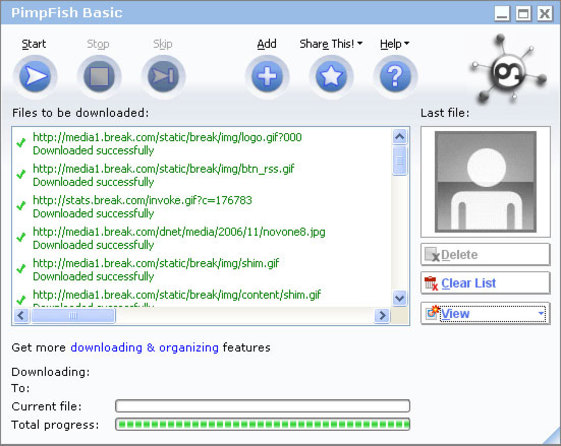Maximize the PimpFish Basic window

point(523,14)
